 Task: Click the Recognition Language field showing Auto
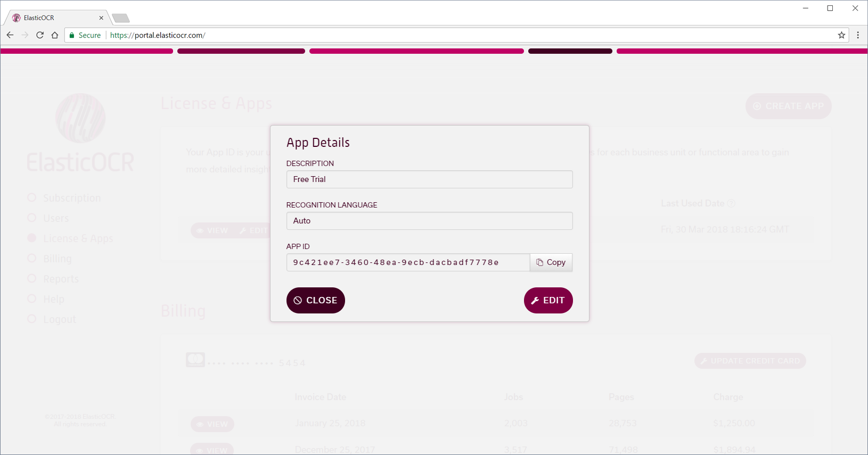(x=429, y=221)
